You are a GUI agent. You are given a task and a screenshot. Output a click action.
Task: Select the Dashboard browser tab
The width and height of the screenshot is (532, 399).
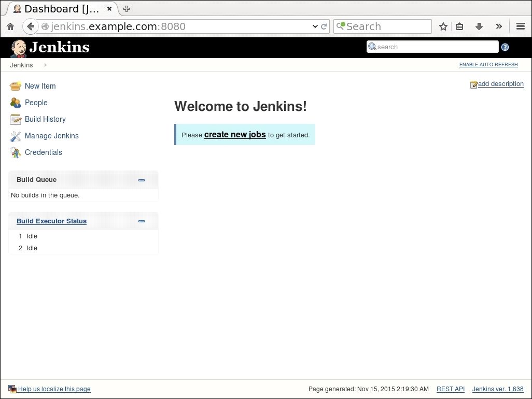61,9
